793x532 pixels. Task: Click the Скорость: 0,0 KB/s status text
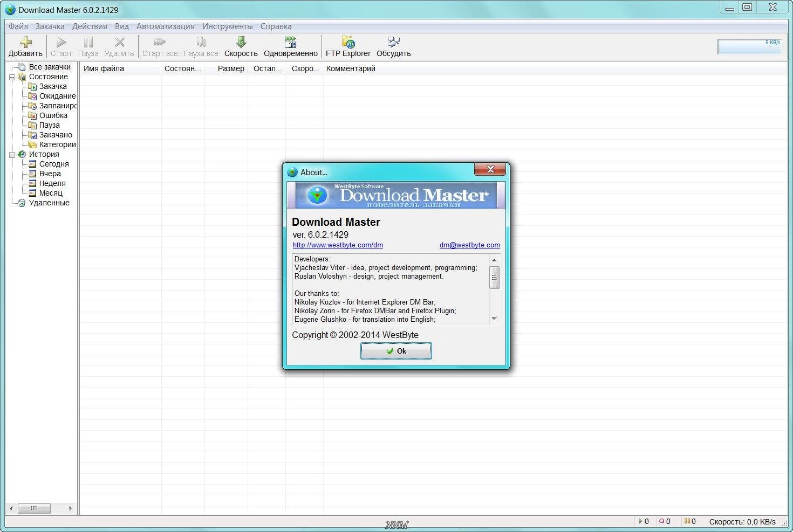tap(742, 522)
